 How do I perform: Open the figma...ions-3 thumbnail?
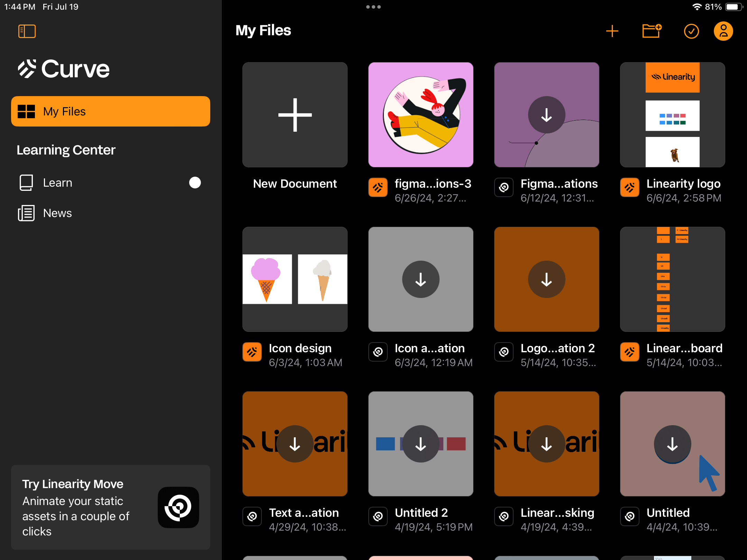421,115
